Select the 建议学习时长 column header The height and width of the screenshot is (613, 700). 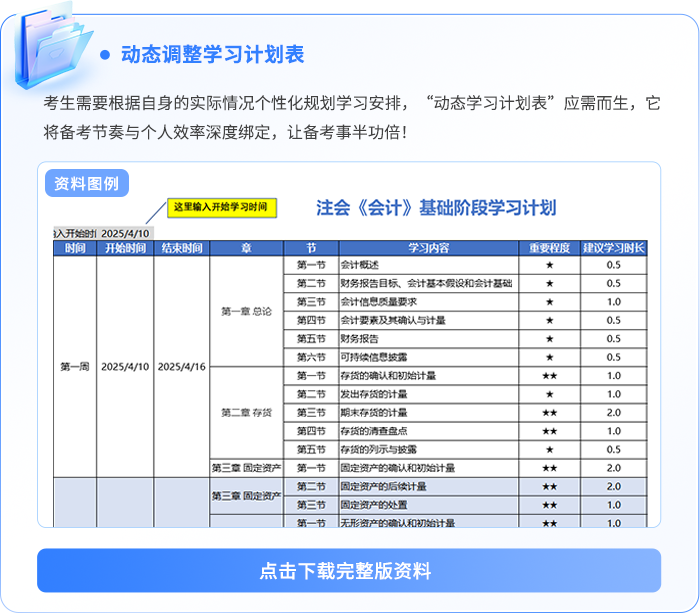613,248
